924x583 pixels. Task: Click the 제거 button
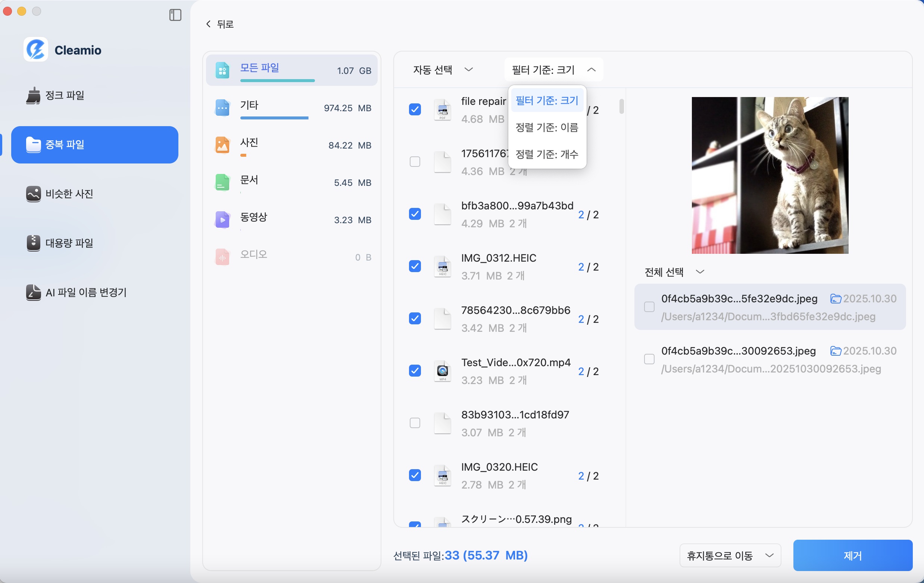[853, 555]
